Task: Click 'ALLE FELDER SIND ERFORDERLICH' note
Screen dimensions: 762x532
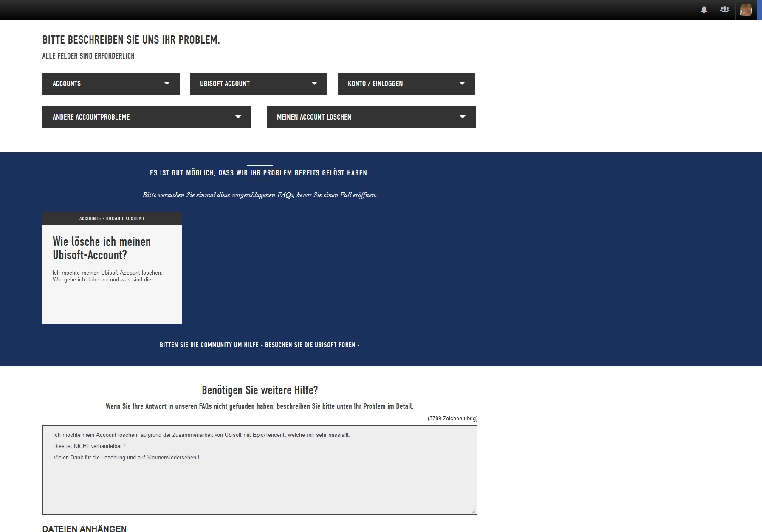Action: [88, 56]
